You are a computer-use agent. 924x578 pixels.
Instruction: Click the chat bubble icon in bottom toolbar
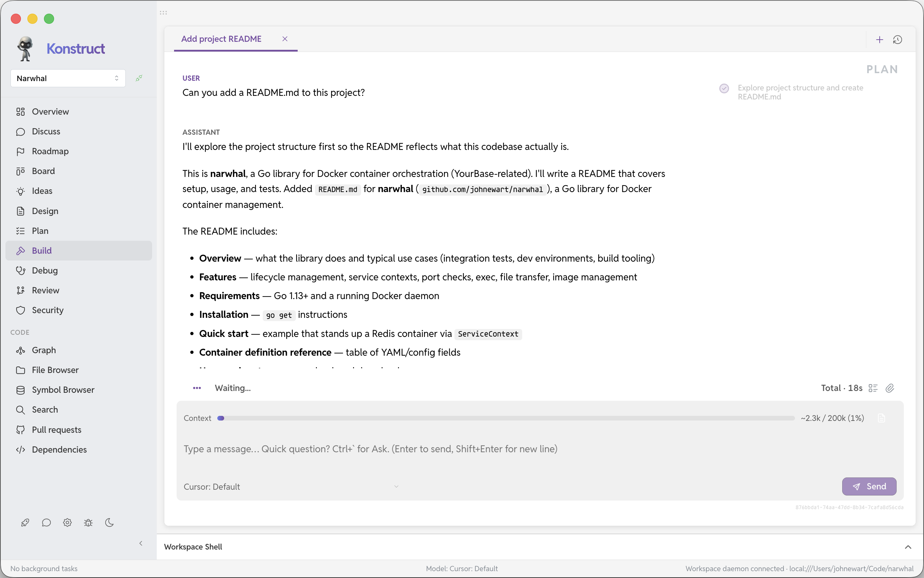[x=46, y=523]
